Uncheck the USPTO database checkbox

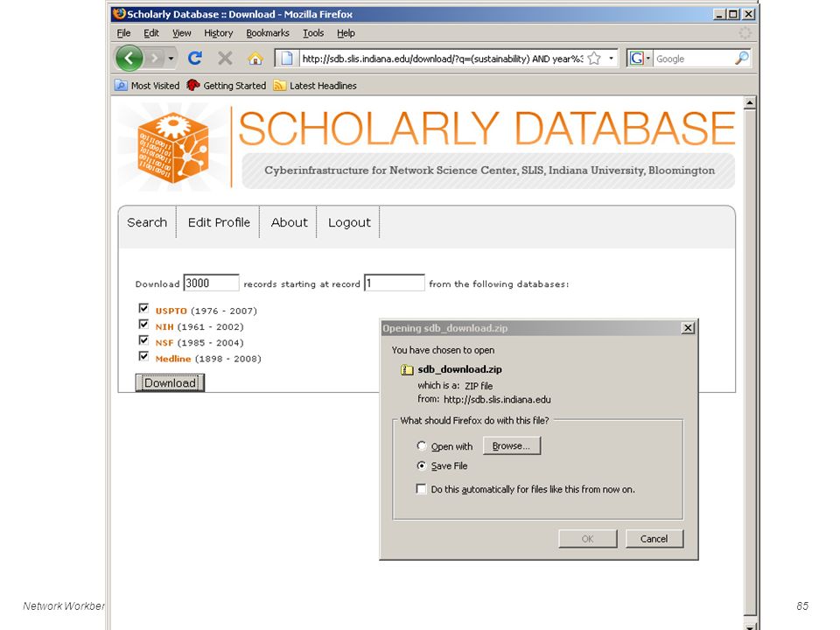click(x=143, y=309)
